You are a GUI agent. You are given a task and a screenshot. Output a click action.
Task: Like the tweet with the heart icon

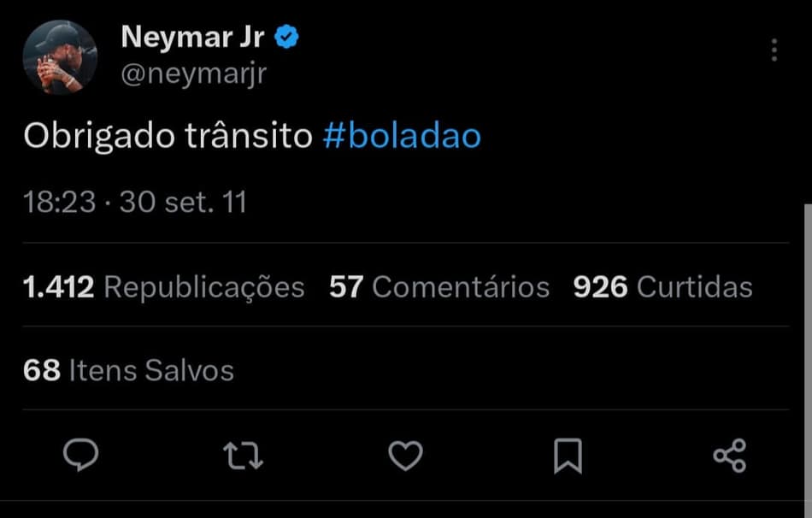tap(405, 455)
